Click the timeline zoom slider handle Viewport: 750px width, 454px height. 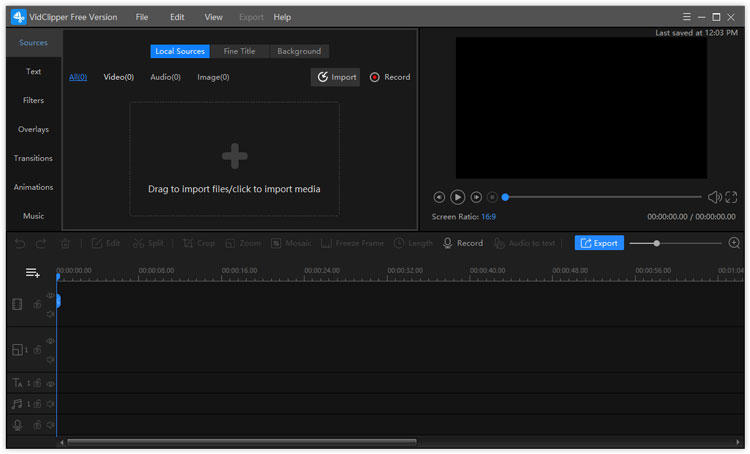tap(657, 244)
